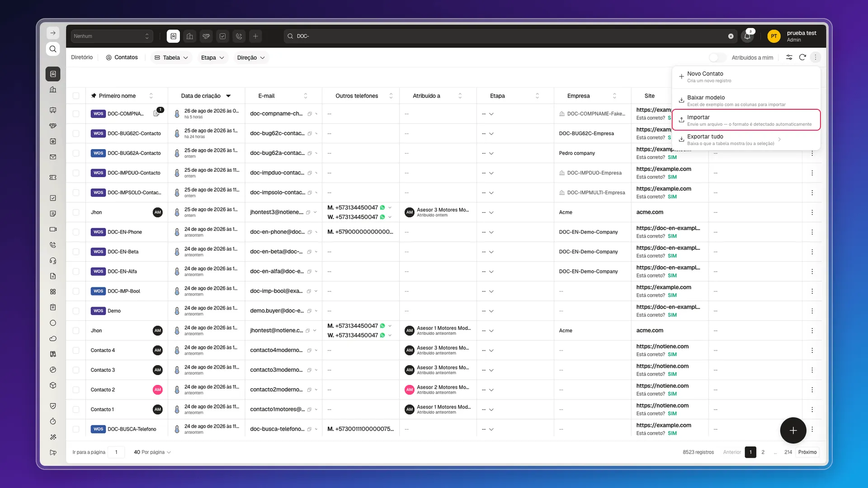
Task: Open the headset icon in sidebar
Action: click(53, 261)
